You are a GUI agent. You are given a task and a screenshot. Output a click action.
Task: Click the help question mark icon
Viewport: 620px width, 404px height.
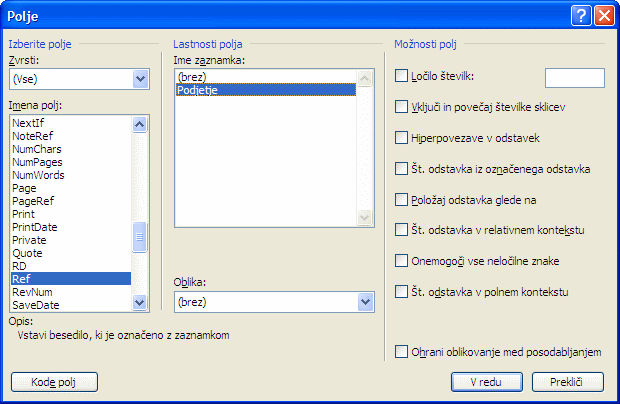pyautogui.click(x=582, y=15)
